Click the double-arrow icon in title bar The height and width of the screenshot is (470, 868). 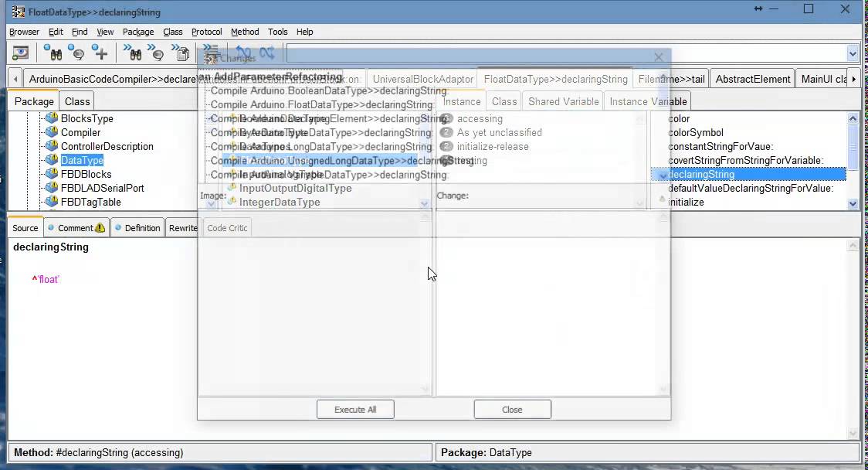[x=758, y=9]
